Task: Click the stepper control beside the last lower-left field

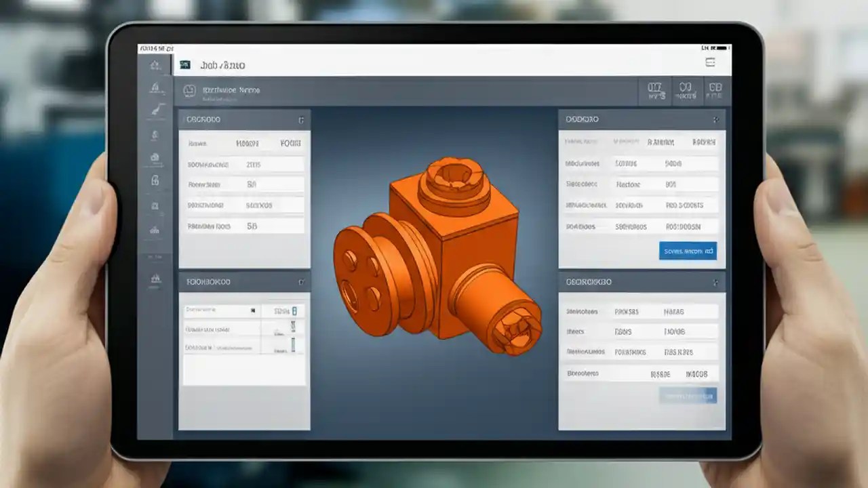Action: (x=293, y=347)
